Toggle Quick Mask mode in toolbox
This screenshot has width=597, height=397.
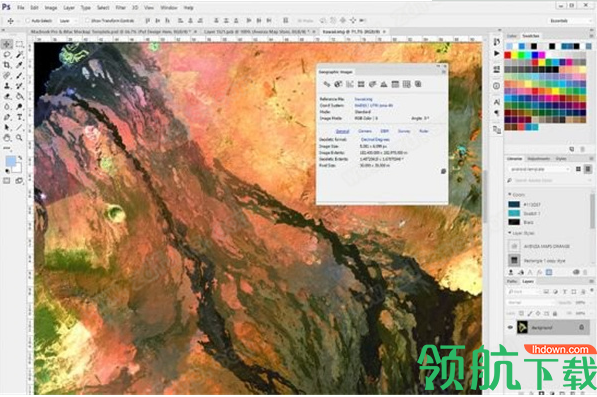(7, 181)
